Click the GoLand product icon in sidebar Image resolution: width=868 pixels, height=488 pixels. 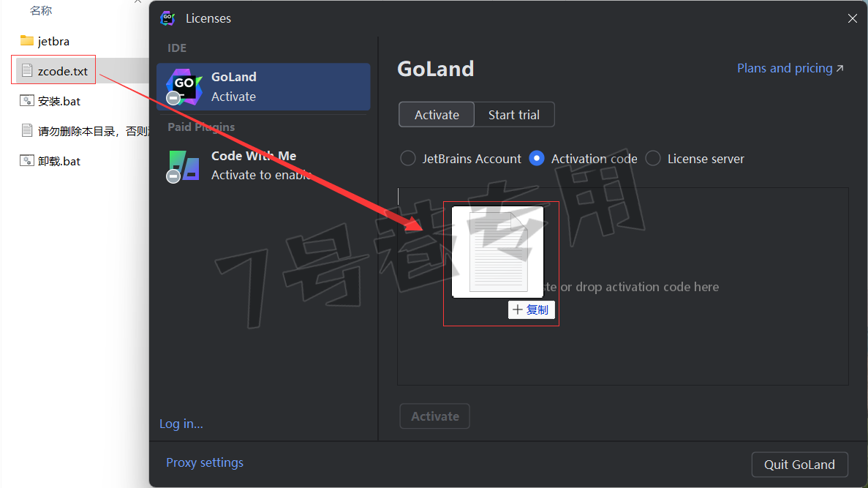point(184,87)
